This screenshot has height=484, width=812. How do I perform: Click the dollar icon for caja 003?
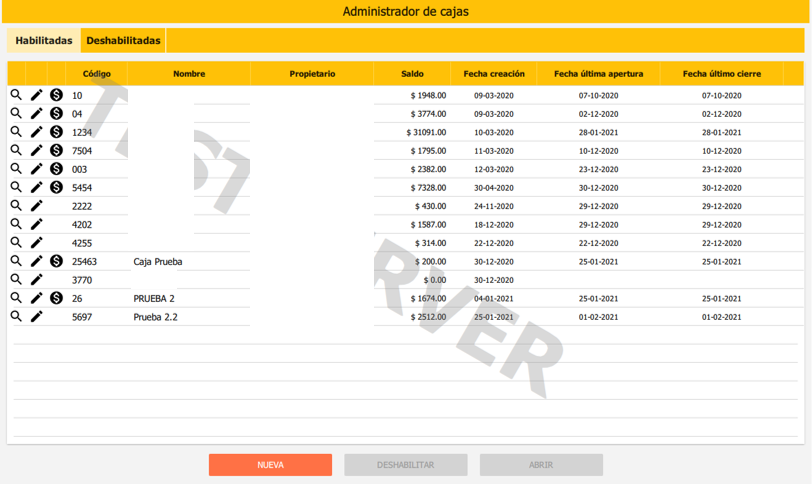pos(57,168)
